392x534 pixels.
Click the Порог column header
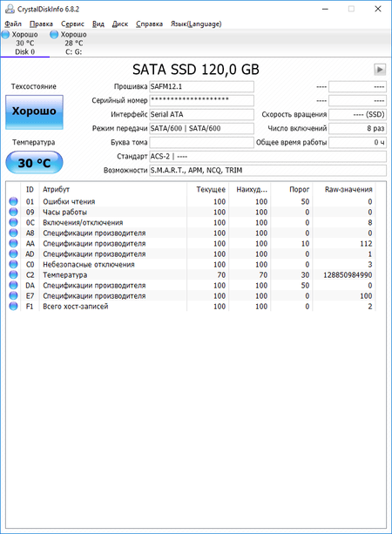point(292,189)
